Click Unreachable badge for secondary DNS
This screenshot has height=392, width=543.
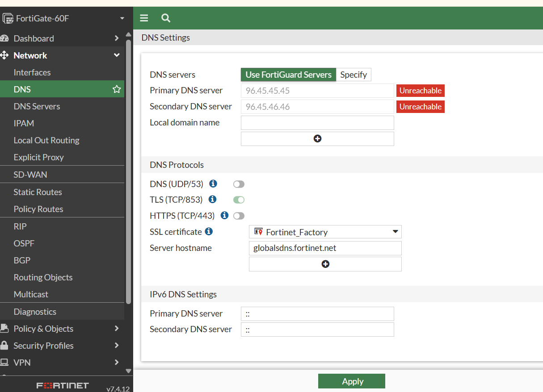tap(421, 107)
